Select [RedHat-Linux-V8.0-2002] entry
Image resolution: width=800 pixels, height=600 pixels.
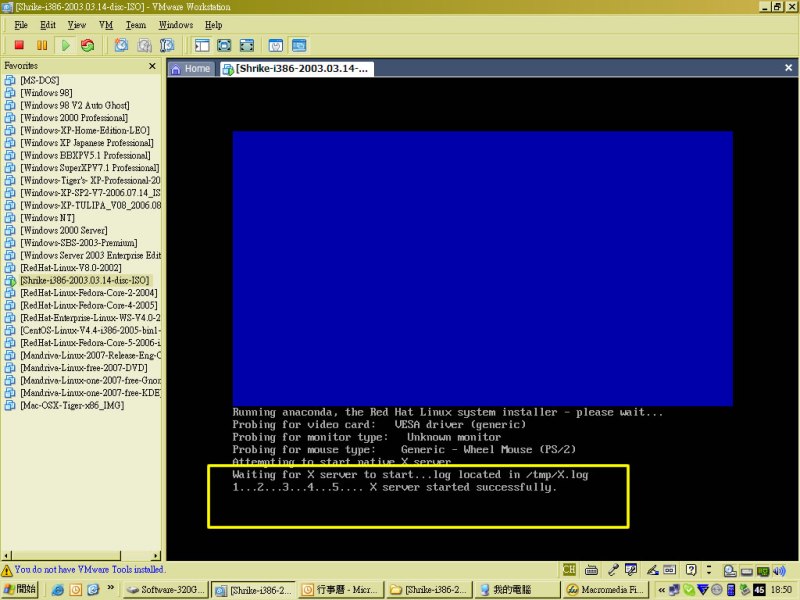point(70,268)
